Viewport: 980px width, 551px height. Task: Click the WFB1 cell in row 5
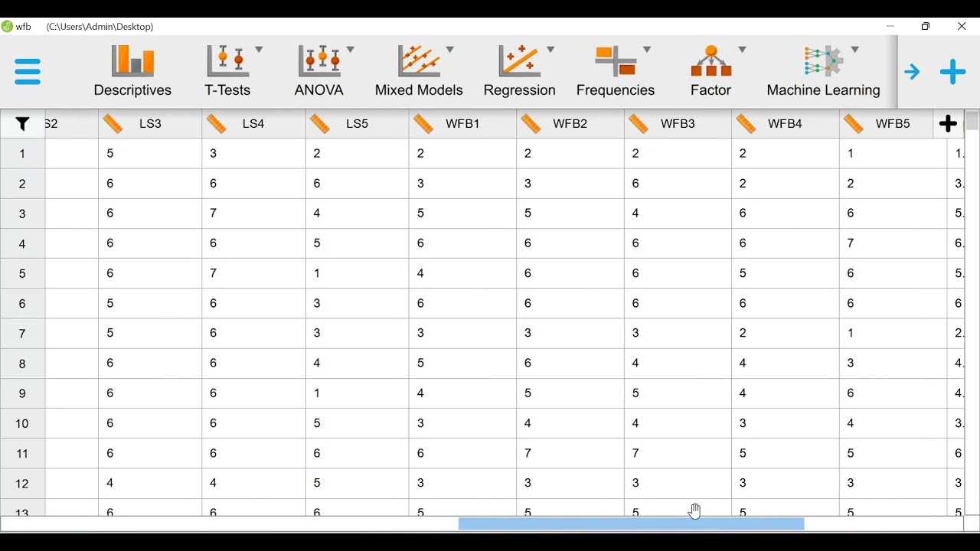pyautogui.click(x=462, y=273)
